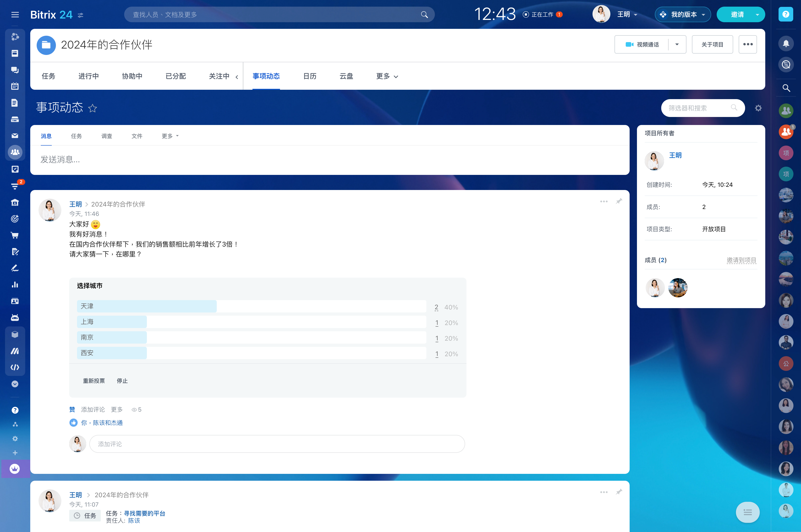The width and height of the screenshot is (801, 532).
Task: Open the 我的版本 dropdown
Action: (x=683, y=15)
